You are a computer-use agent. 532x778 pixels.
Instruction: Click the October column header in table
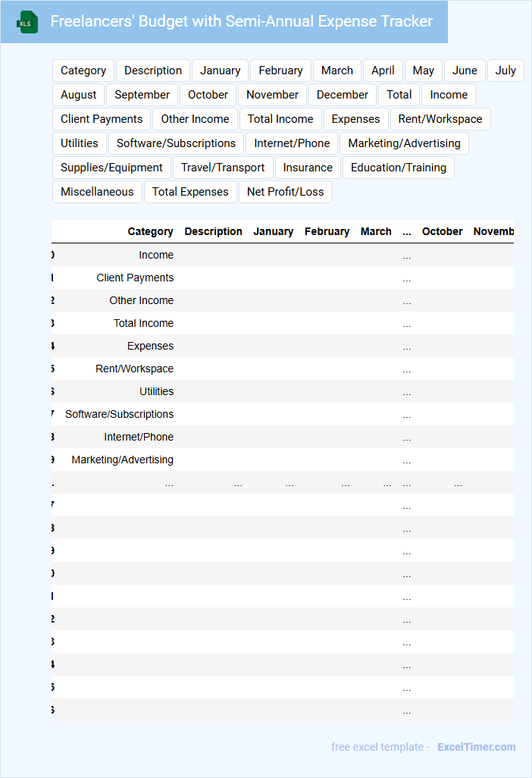coord(443,232)
